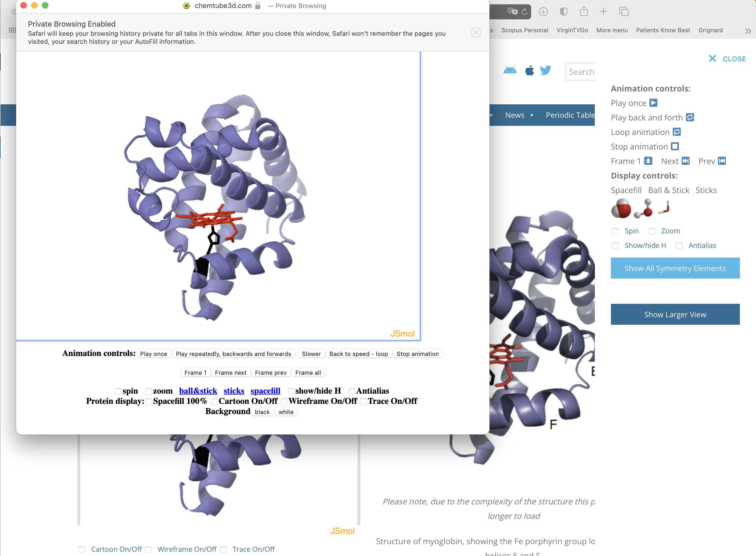Open More menu bookmark
Screen dimensions: 756x556
[612, 30]
